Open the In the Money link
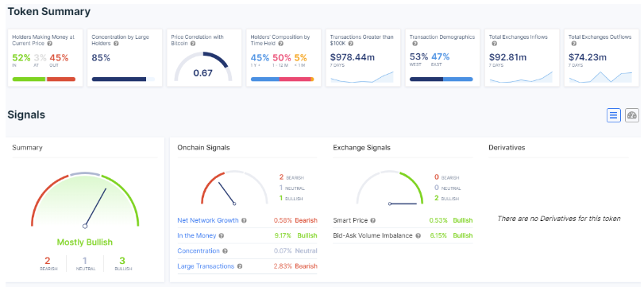 (x=197, y=235)
